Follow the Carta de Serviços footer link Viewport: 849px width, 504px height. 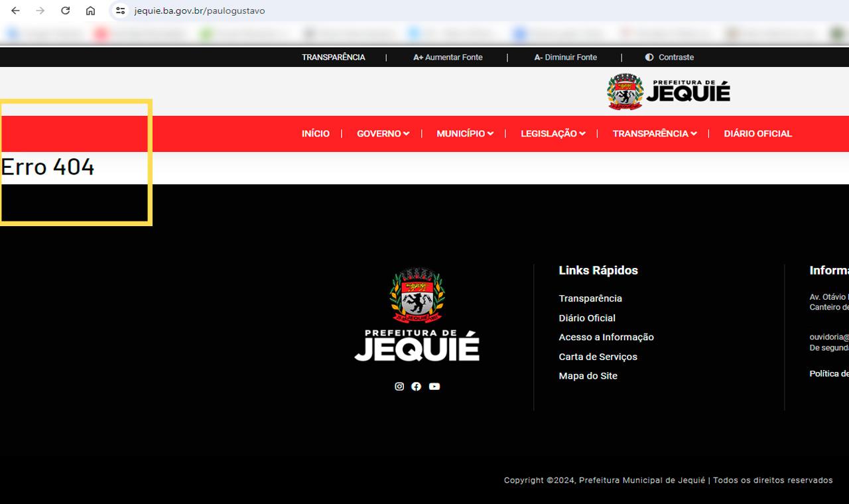598,357
